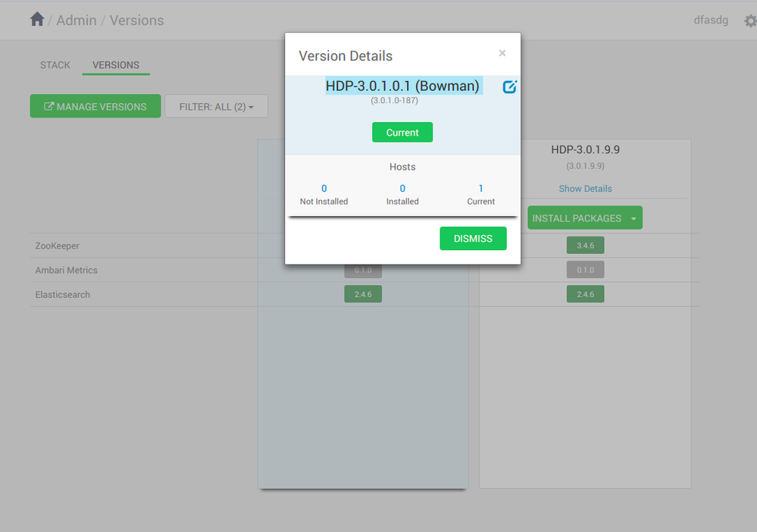Open the settings gear icon
The height and width of the screenshot is (532, 757).
coord(750,20)
